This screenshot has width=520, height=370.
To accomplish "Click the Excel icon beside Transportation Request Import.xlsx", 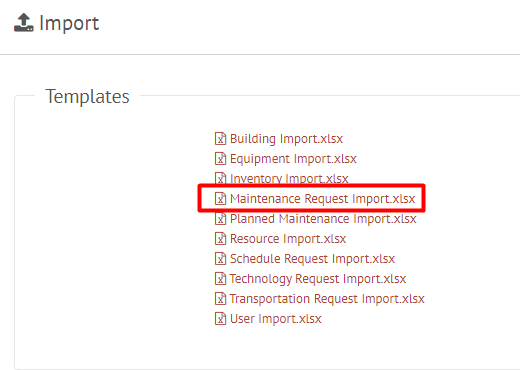I will click(x=220, y=298).
